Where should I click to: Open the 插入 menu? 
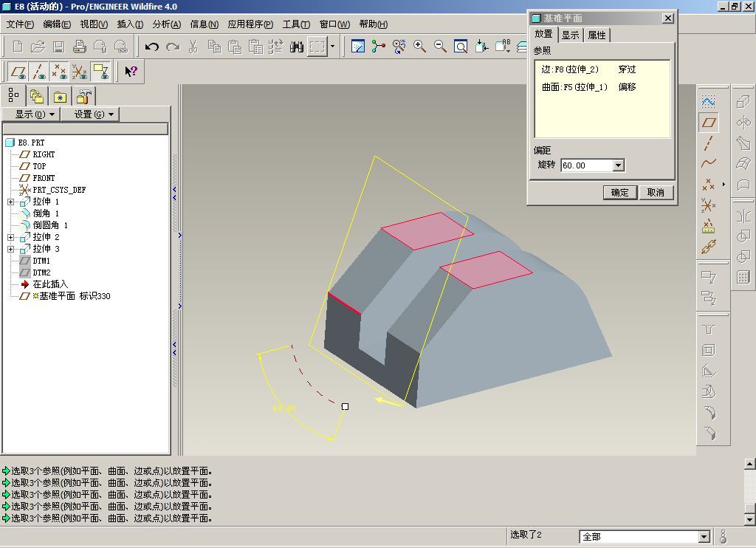tap(130, 24)
